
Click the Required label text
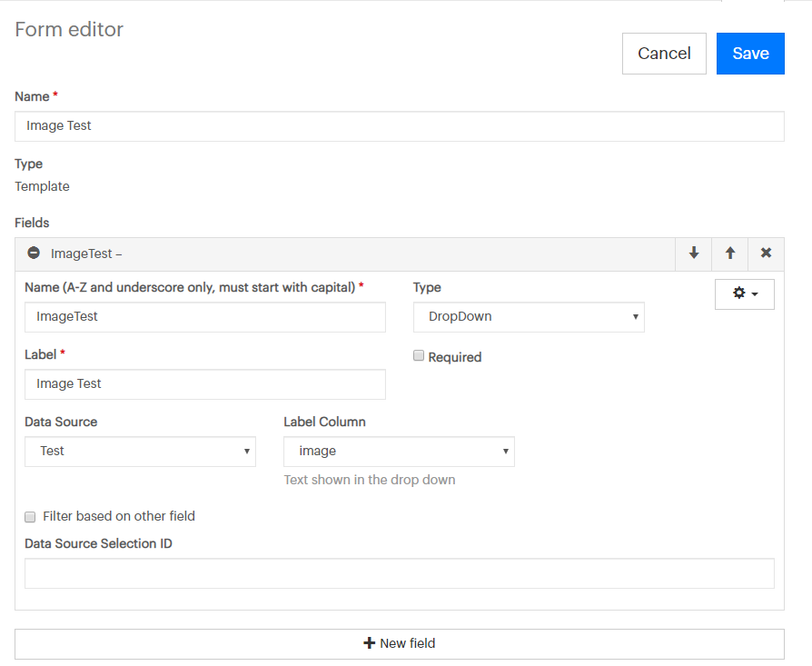tap(455, 357)
